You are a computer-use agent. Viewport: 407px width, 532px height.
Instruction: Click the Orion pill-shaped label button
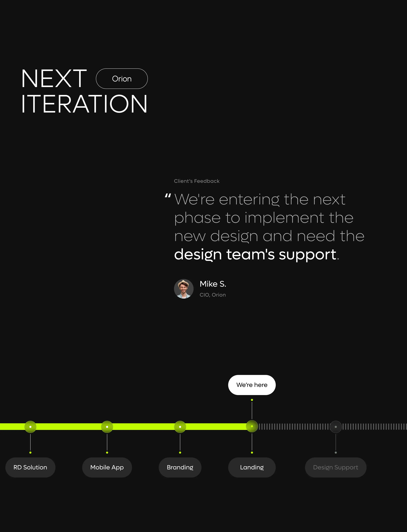point(122,79)
